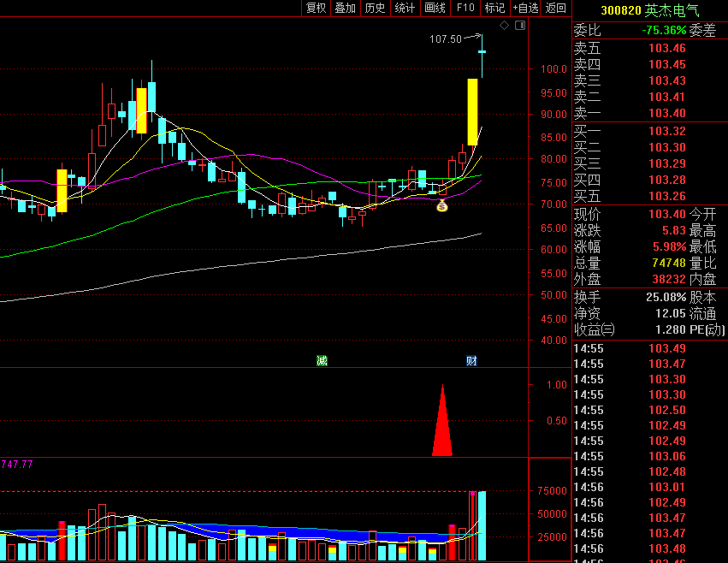Click the tick trade priced 103.06

pos(666,457)
